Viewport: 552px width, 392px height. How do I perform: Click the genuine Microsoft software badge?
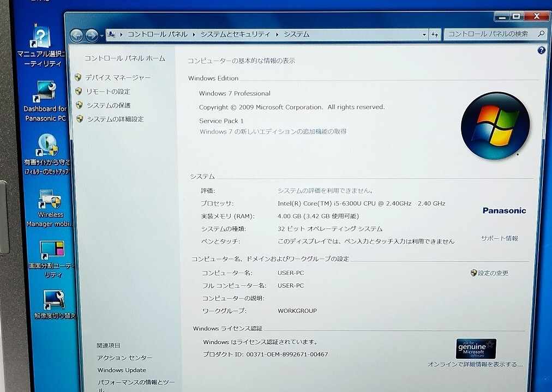[476, 348]
